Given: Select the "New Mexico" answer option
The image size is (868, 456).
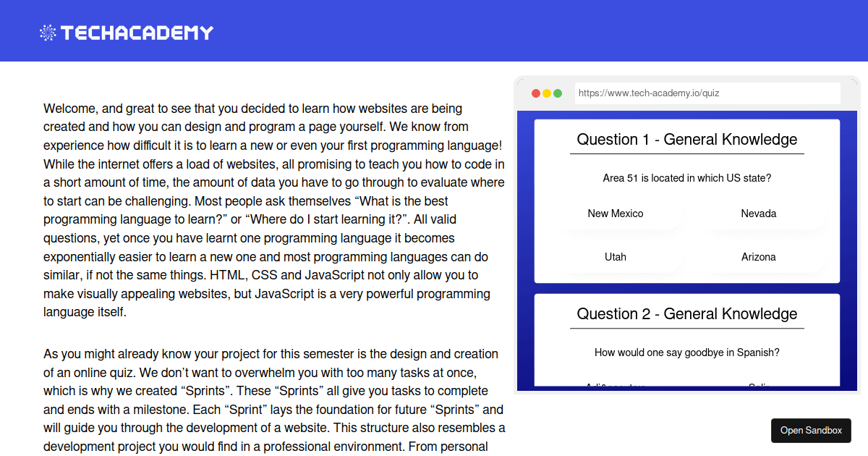Looking at the screenshot, I should coord(615,214).
